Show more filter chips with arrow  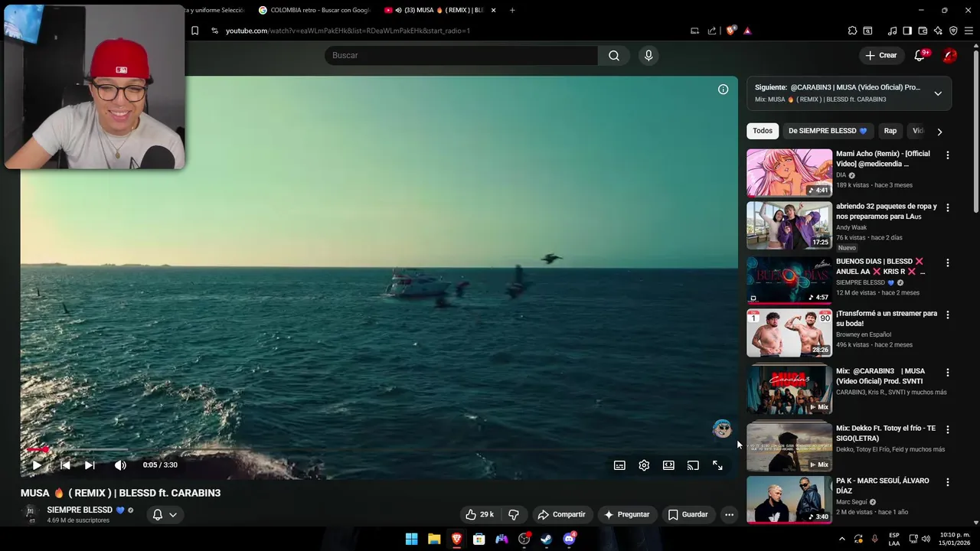(939, 132)
